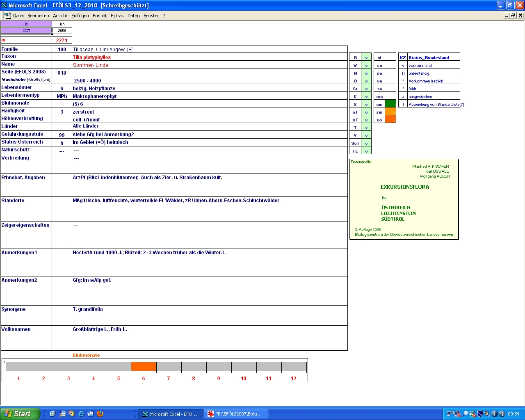Click the 'v' status cell beside B

tap(366, 57)
